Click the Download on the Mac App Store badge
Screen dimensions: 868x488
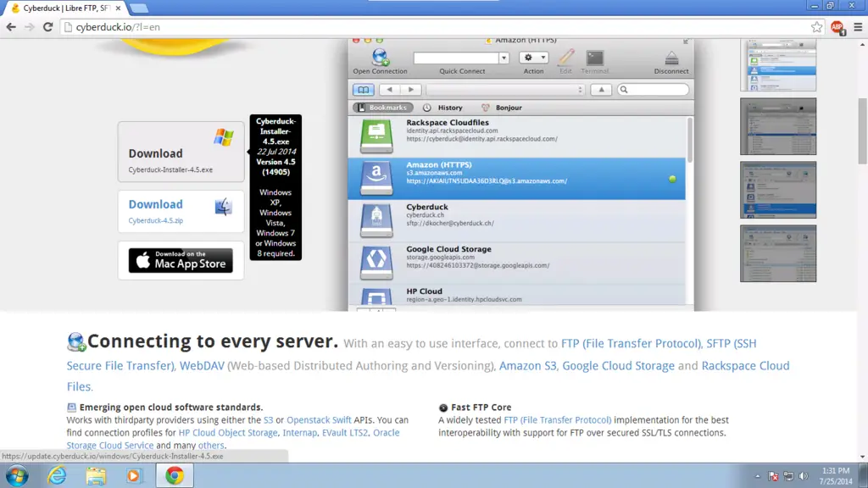coord(181,260)
